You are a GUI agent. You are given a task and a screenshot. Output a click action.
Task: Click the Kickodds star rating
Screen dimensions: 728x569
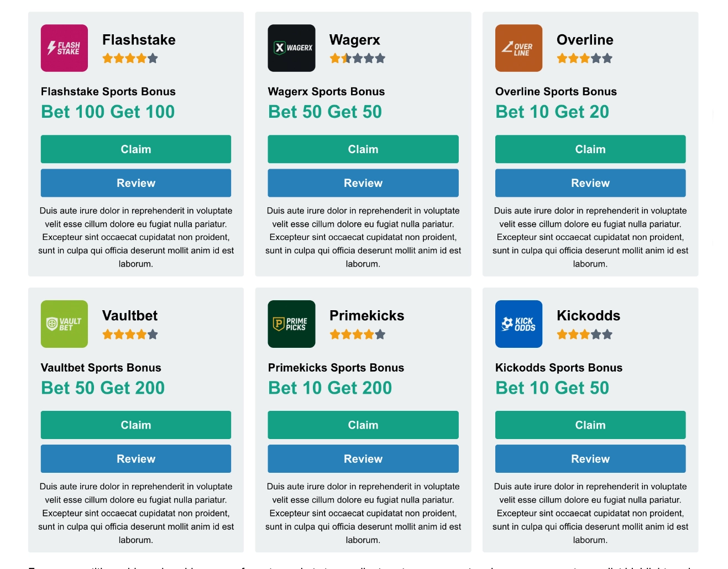[x=584, y=334]
